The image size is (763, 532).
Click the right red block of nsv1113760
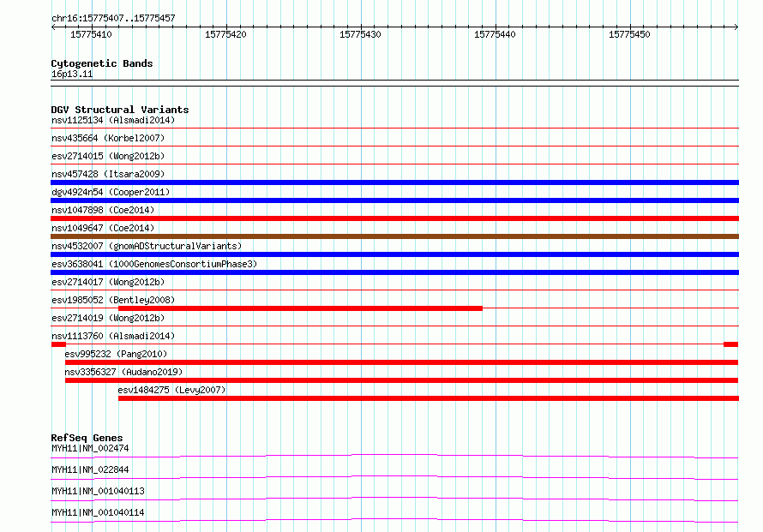(731, 344)
